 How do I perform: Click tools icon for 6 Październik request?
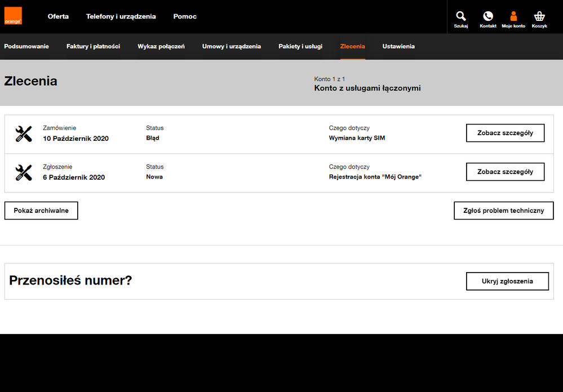click(24, 173)
